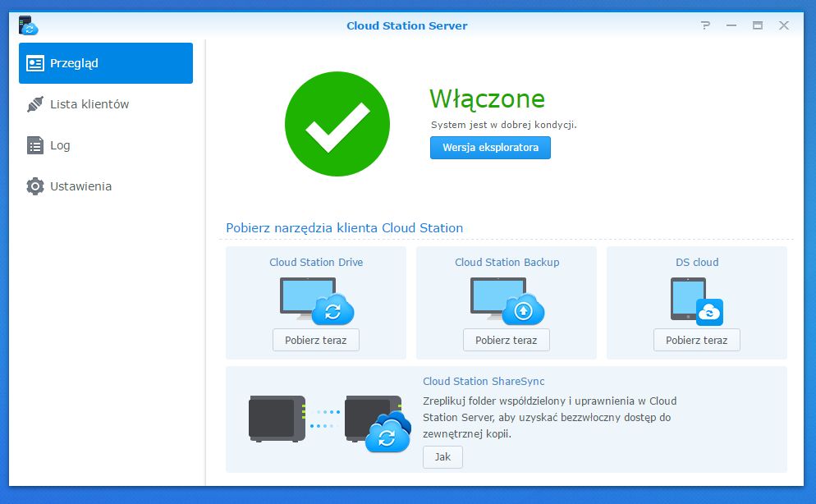Image resolution: width=816 pixels, height=504 pixels.
Task: Go to the Log section
Action: click(x=106, y=145)
